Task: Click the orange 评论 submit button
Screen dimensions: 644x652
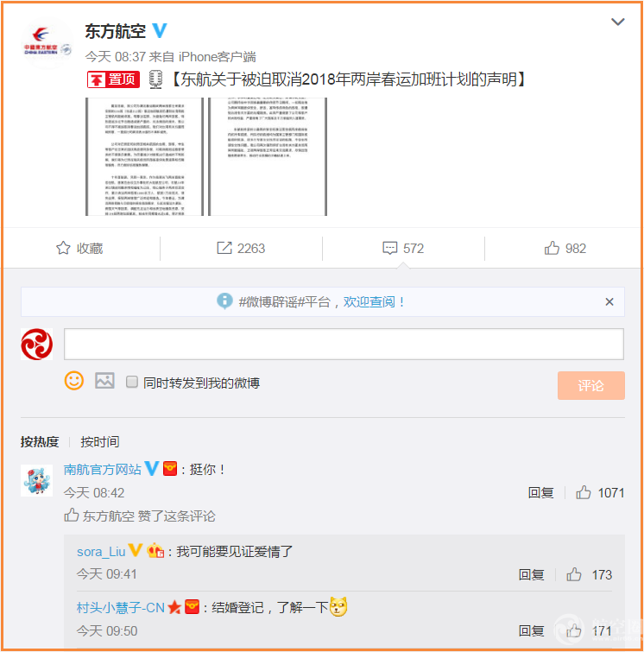Action: click(590, 385)
